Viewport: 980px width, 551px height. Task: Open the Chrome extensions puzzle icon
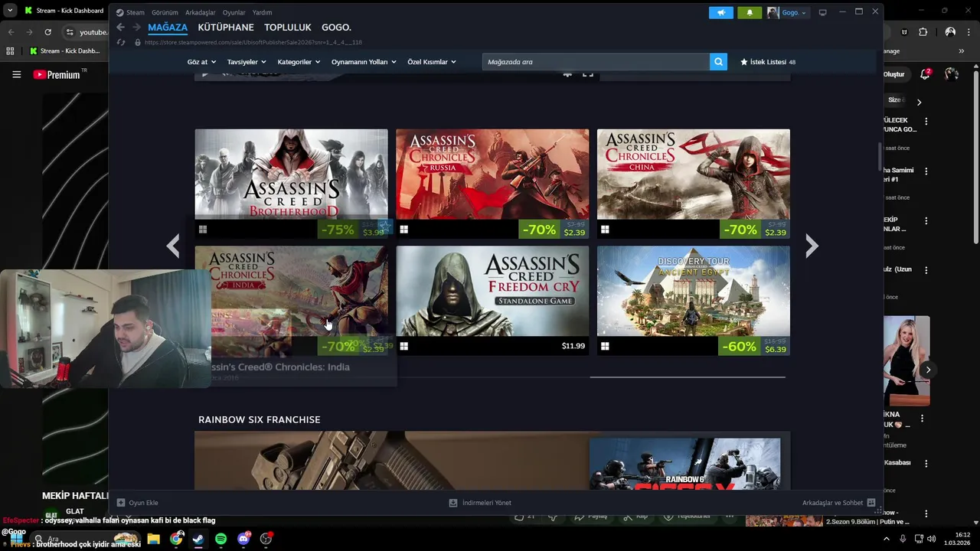(x=923, y=32)
